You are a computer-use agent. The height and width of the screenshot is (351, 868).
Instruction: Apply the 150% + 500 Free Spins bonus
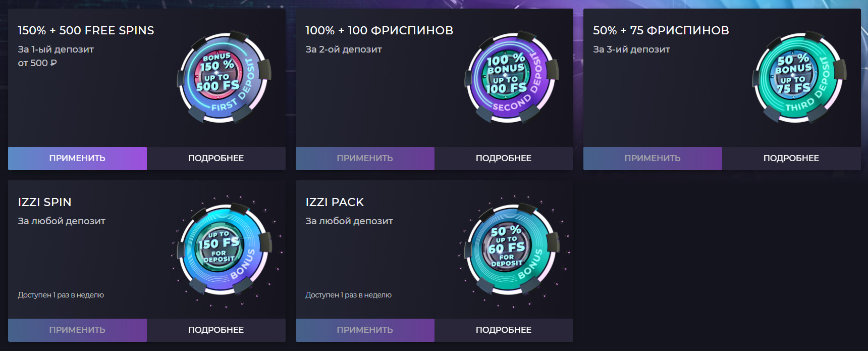[77, 158]
